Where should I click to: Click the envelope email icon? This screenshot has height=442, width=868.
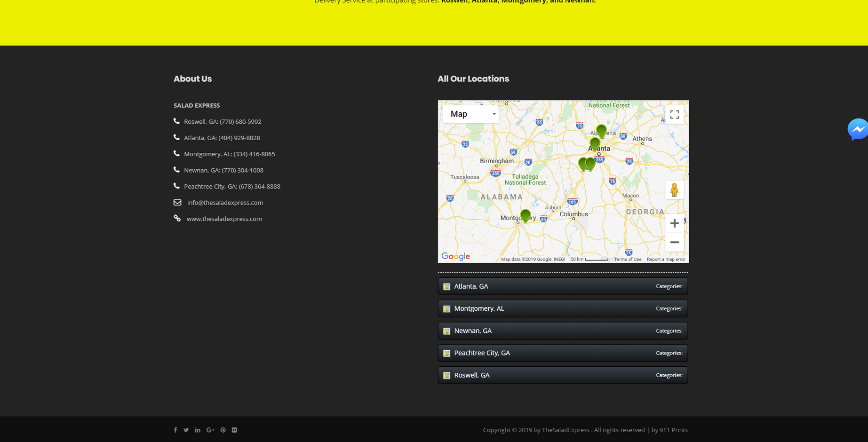point(177,202)
